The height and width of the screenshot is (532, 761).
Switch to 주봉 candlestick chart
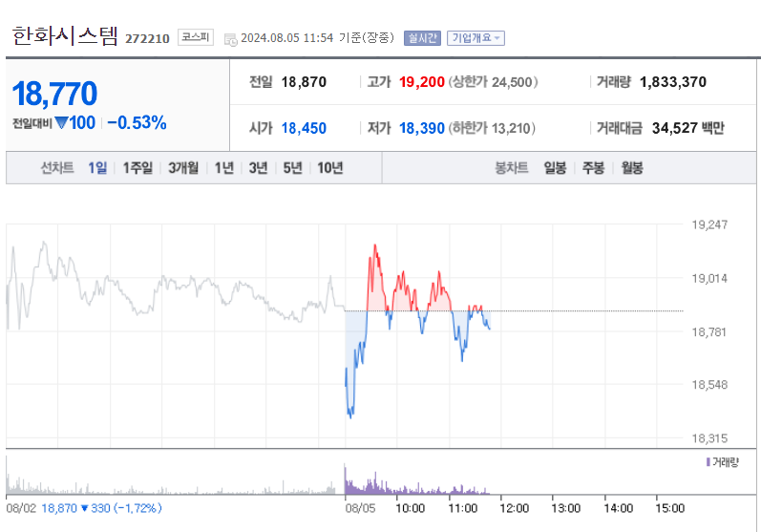tap(593, 168)
